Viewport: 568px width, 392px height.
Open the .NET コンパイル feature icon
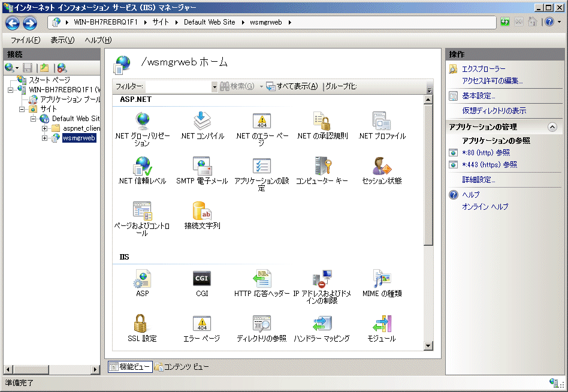202,122
